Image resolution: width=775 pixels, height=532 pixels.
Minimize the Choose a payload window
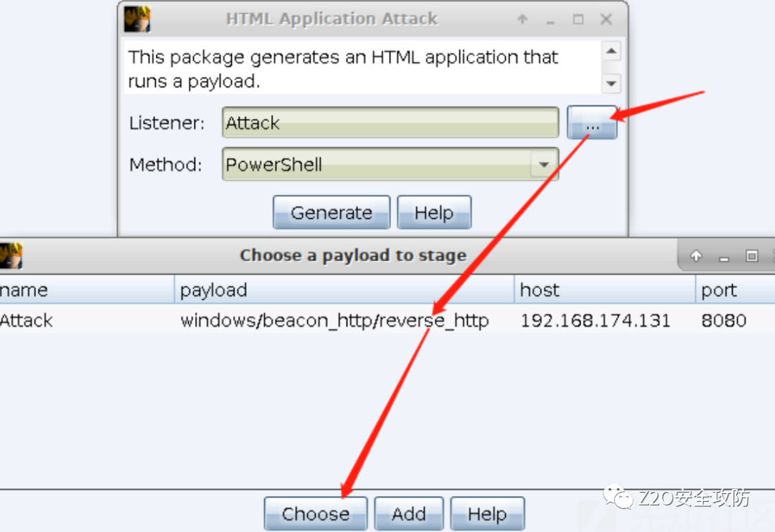pyautogui.click(x=724, y=258)
